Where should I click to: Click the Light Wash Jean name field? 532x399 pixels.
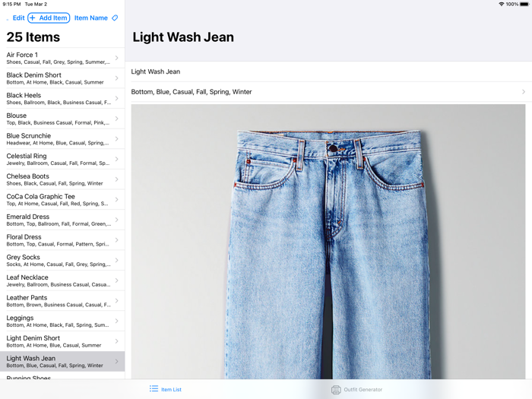(x=328, y=71)
